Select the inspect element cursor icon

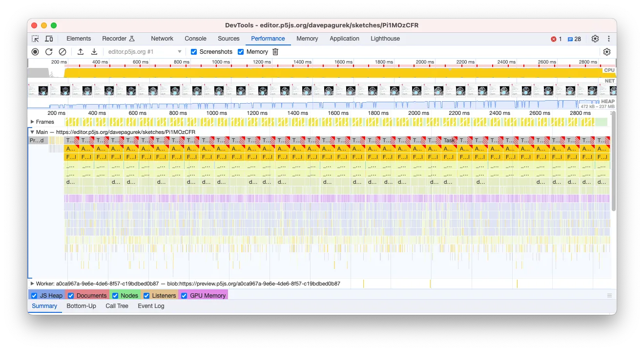(x=35, y=39)
